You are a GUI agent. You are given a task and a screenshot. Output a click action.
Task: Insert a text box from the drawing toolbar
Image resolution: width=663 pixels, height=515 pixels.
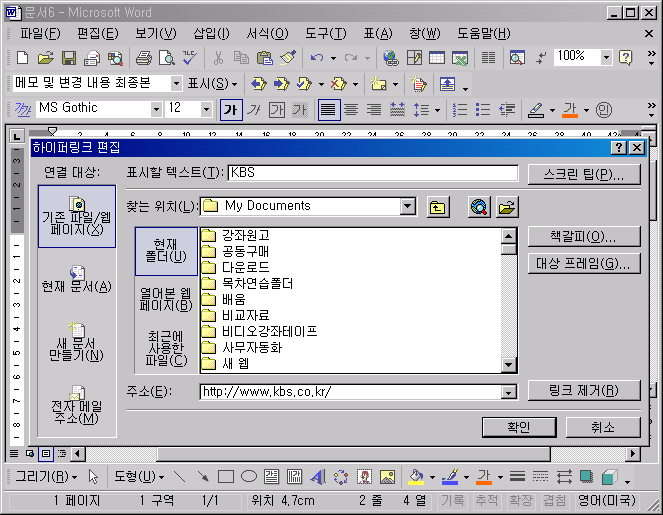click(271, 477)
